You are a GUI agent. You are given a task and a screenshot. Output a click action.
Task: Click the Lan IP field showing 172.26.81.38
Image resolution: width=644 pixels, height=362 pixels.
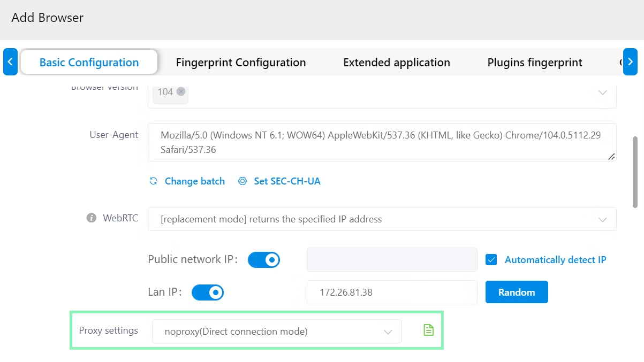(392, 292)
